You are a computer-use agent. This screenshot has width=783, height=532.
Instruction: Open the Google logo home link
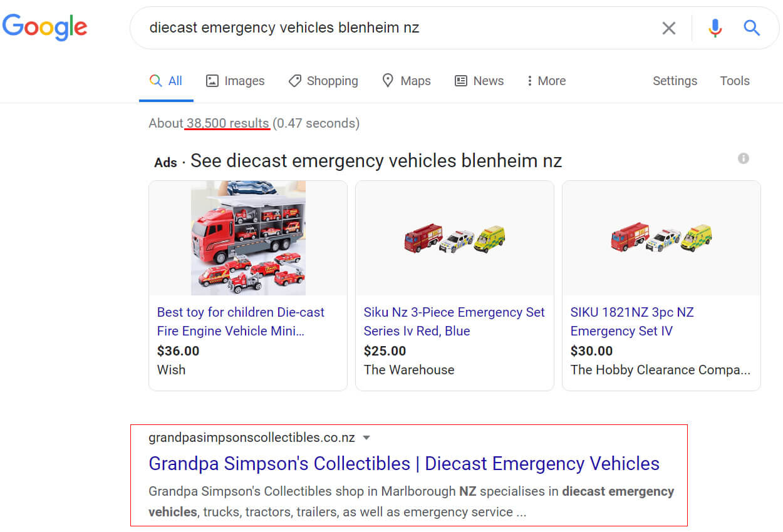point(45,28)
